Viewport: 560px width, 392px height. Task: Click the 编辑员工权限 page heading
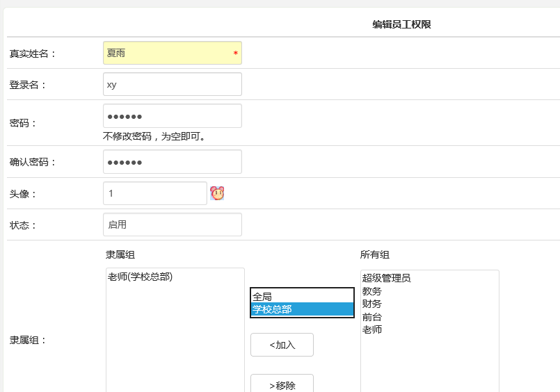click(401, 24)
